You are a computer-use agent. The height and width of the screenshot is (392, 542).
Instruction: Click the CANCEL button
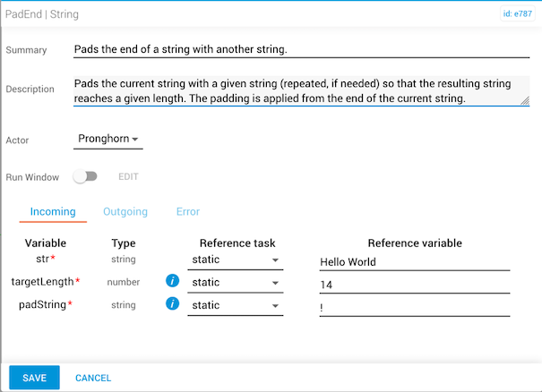coord(93,378)
